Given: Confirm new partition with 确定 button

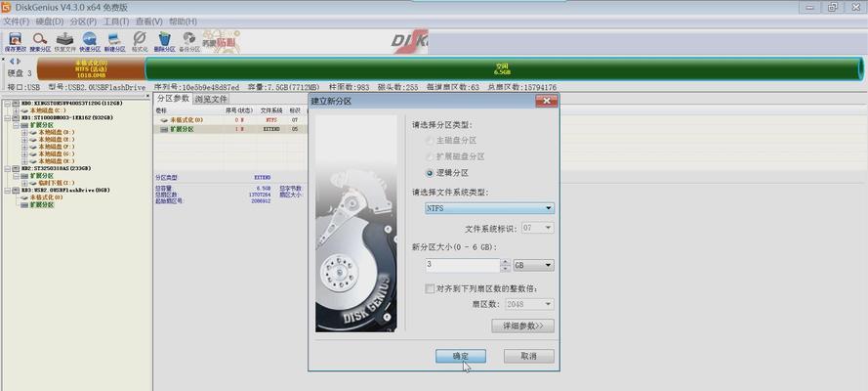Looking at the screenshot, I should coord(461,356).
